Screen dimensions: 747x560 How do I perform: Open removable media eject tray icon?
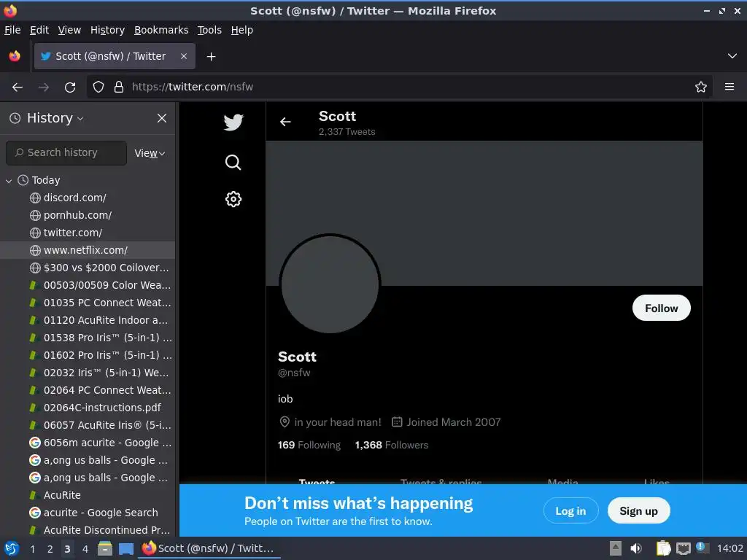pyautogui.click(x=616, y=548)
